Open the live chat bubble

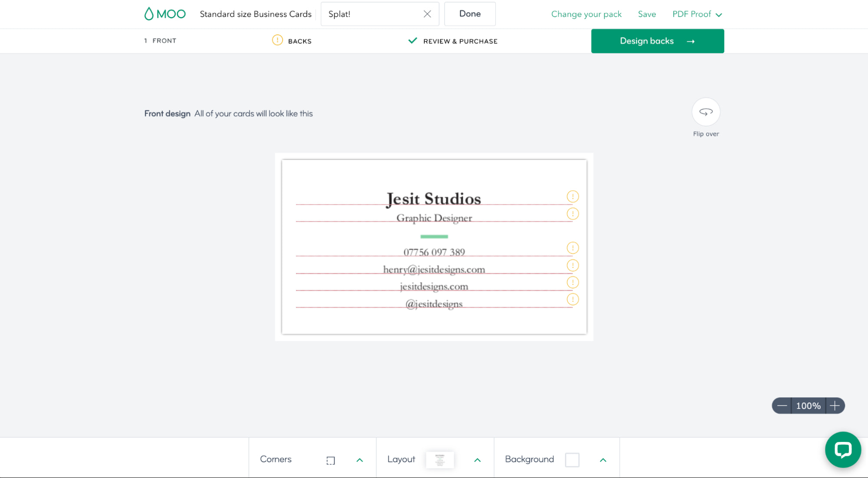(842, 450)
